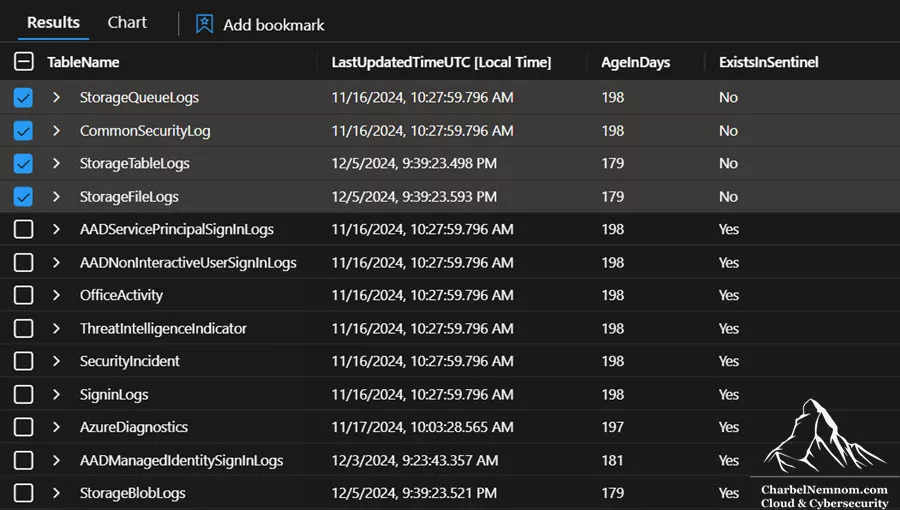Select the AADManagedIdentitySignInLogs table name
The height and width of the screenshot is (510, 900).
[181, 461]
